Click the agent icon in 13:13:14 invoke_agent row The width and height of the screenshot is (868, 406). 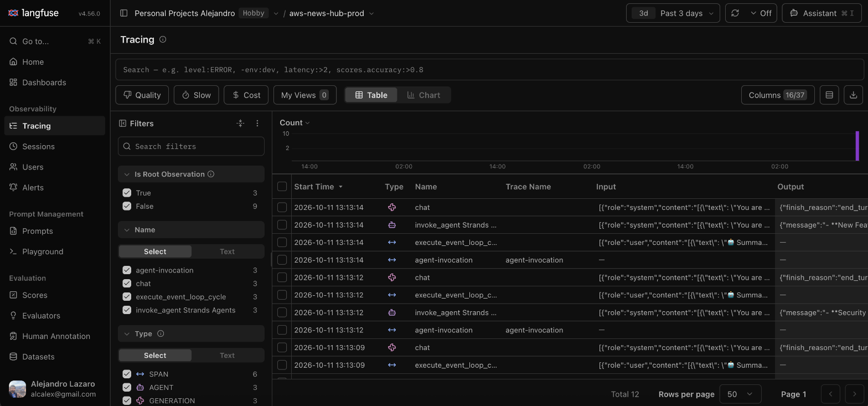click(x=392, y=225)
